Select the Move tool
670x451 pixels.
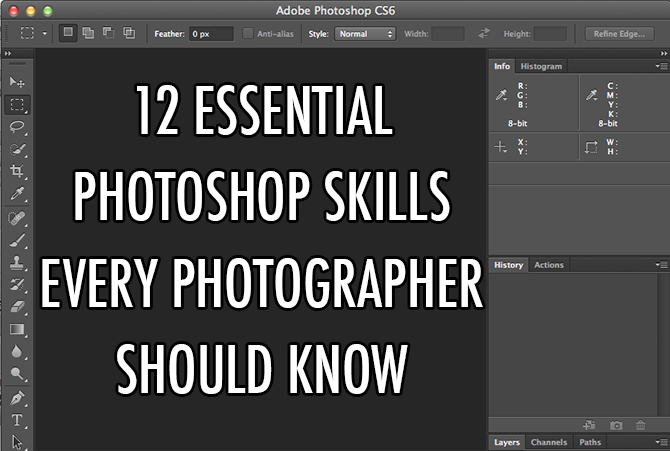pos(17,81)
